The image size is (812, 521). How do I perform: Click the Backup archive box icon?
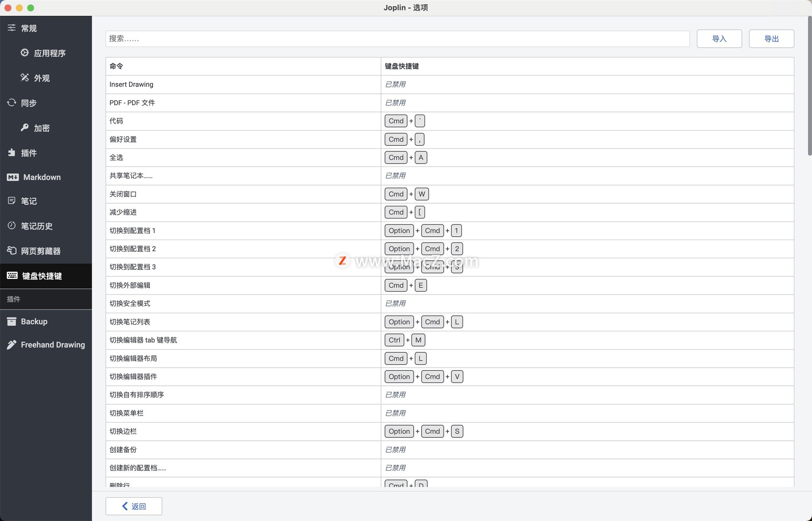[x=11, y=322]
